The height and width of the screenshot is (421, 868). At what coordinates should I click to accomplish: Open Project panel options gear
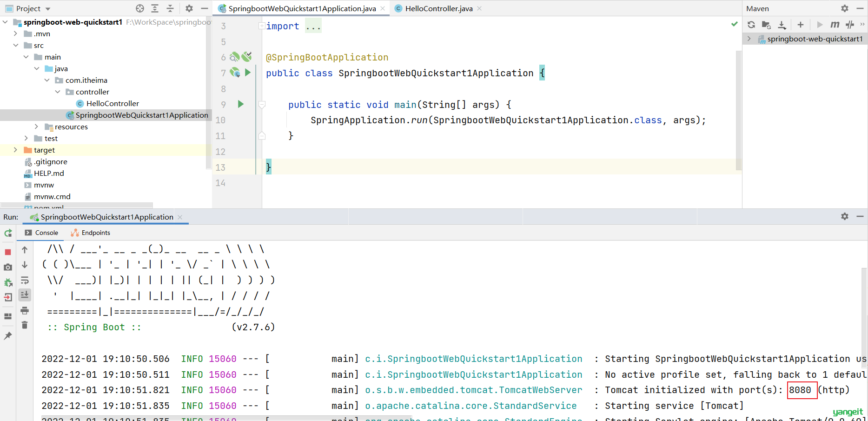click(x=189, y=8)
